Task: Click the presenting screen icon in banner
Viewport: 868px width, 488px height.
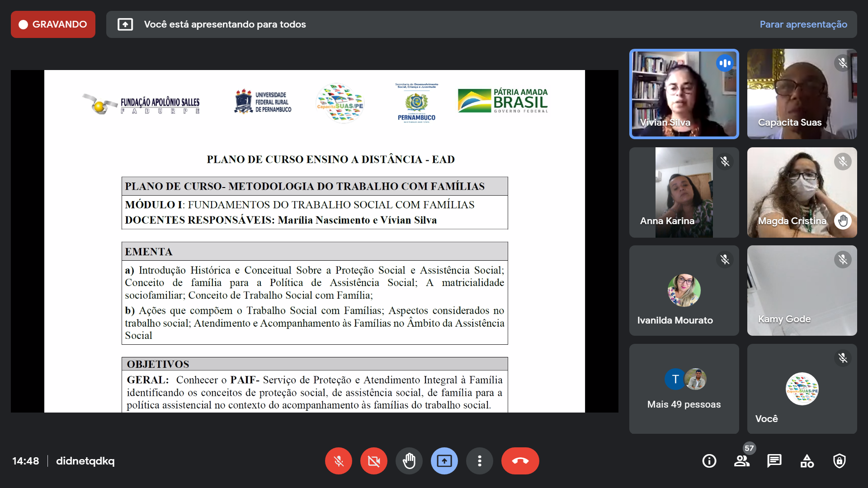Action: (x=125, y=24)
